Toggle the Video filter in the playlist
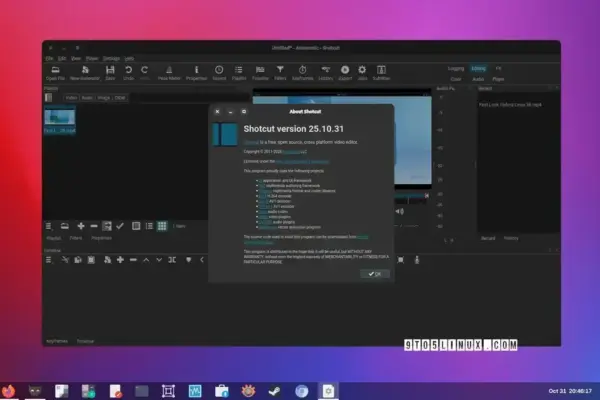The image size is (600, 400). (71, 98)
